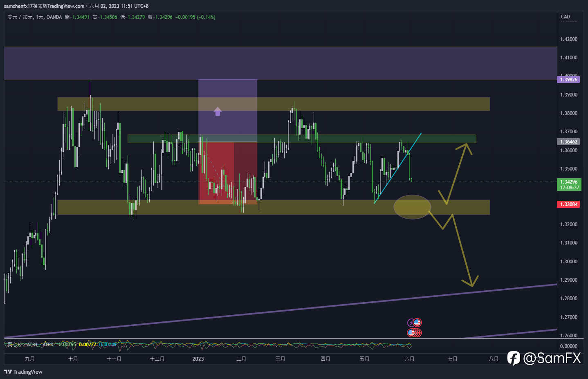Click the high value 1.34506
Image resolution: width=588 pixels, height=379 pixels.
108,17
